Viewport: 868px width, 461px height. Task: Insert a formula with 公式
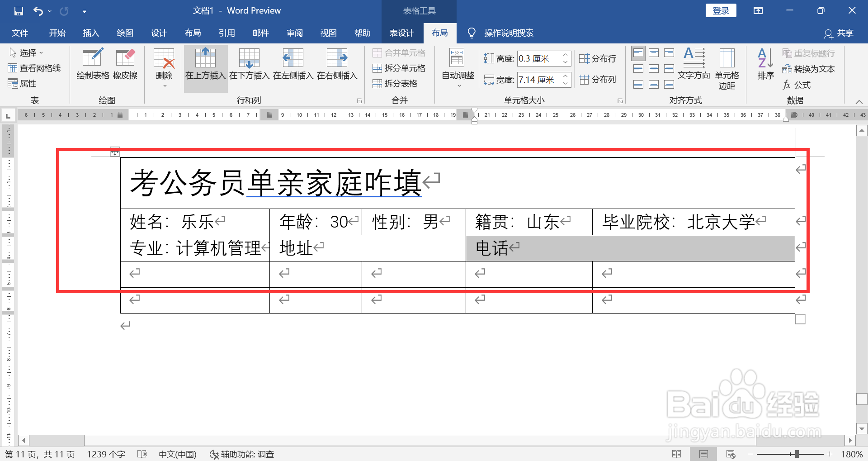click(x=798, y=85)
